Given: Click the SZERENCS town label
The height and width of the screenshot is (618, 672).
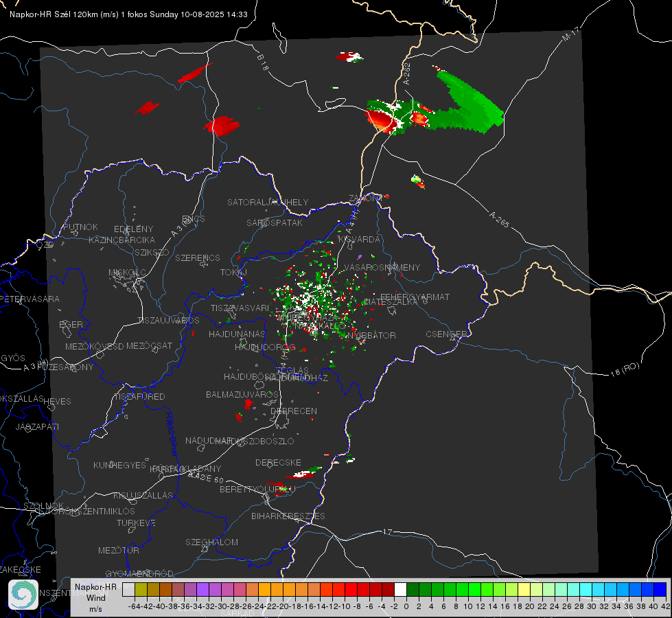Looking at the screenshot, I should pyautogui.click(x=198, y=257).
